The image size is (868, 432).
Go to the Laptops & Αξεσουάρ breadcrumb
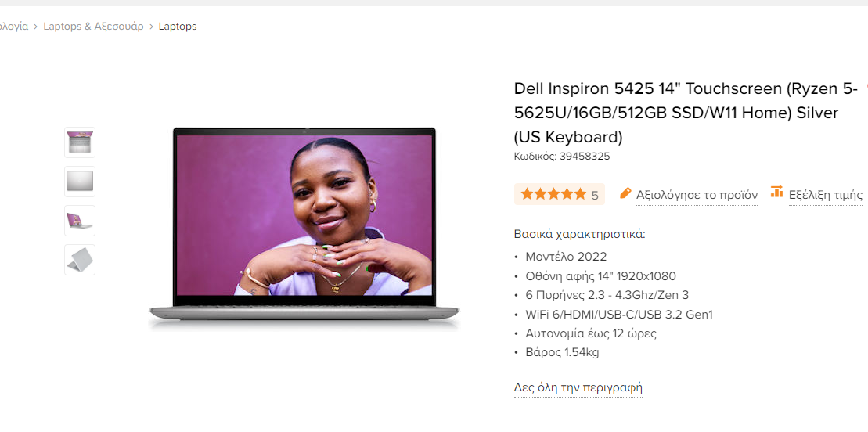coord(94,26)
